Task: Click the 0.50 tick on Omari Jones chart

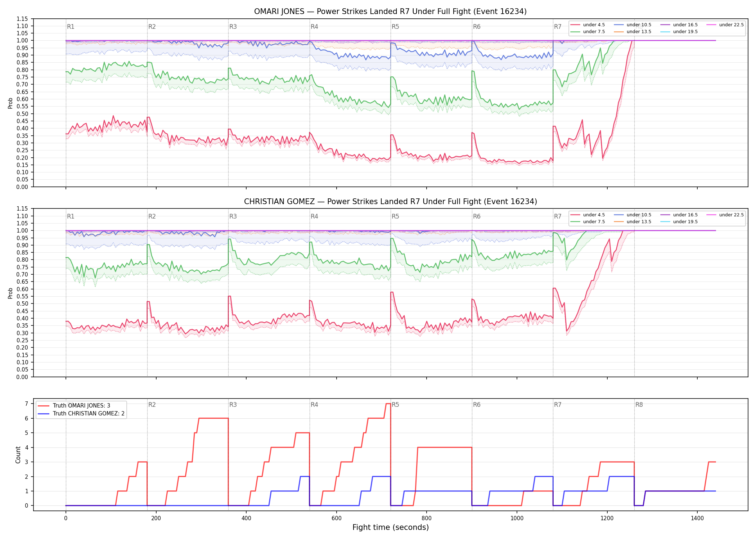Action: [x=23, y=114]
